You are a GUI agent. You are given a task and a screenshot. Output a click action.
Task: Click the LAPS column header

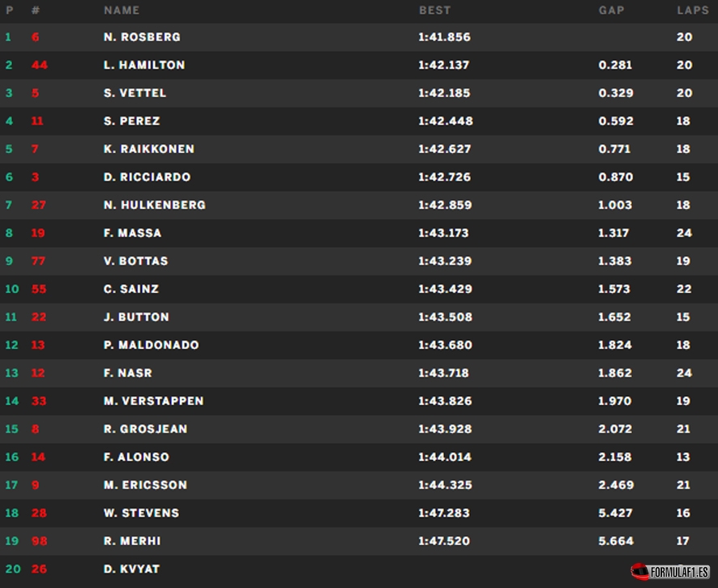(692, 10)
